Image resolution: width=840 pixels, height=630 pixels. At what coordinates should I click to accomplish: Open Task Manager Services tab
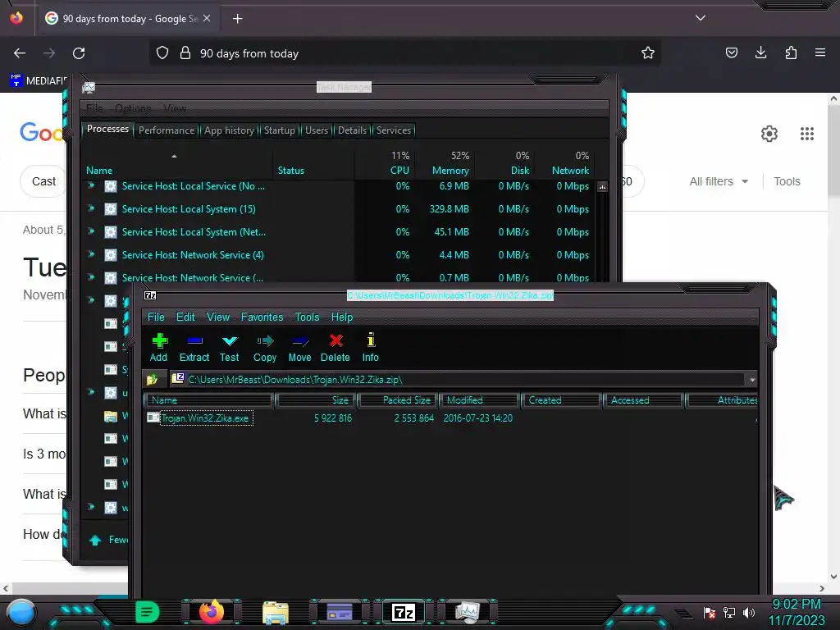(x=393, y=130)
